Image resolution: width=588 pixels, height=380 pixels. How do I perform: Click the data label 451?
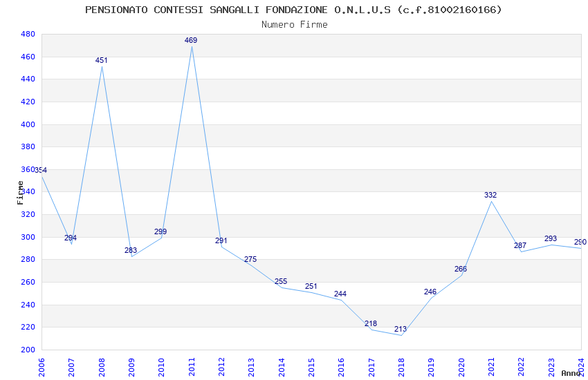point(101,60)
